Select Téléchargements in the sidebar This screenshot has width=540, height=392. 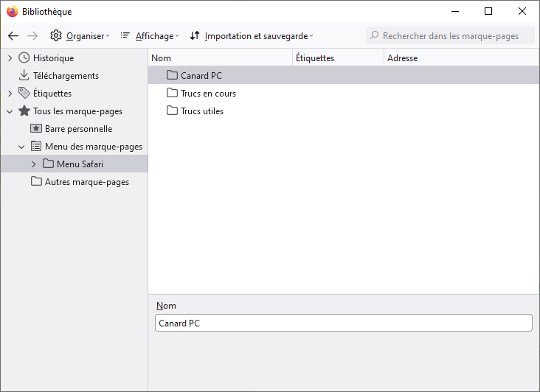coord(66,76)
